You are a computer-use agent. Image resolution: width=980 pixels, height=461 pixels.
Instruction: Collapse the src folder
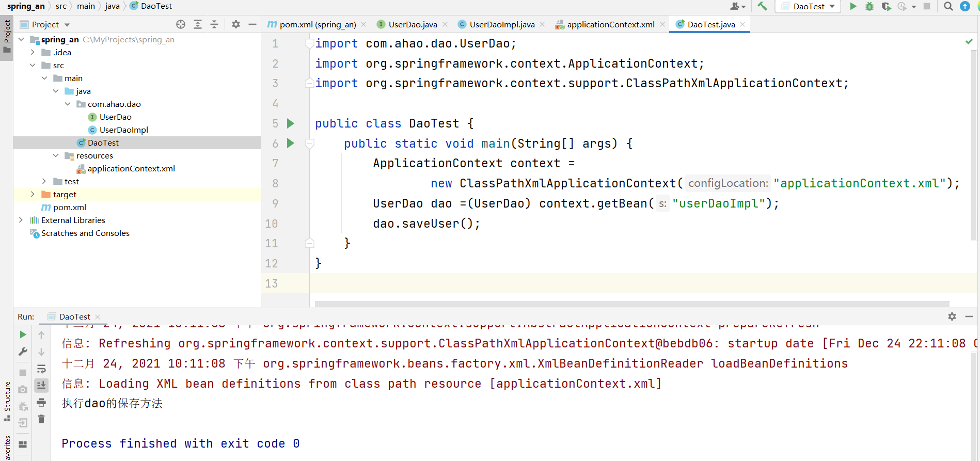33,65
